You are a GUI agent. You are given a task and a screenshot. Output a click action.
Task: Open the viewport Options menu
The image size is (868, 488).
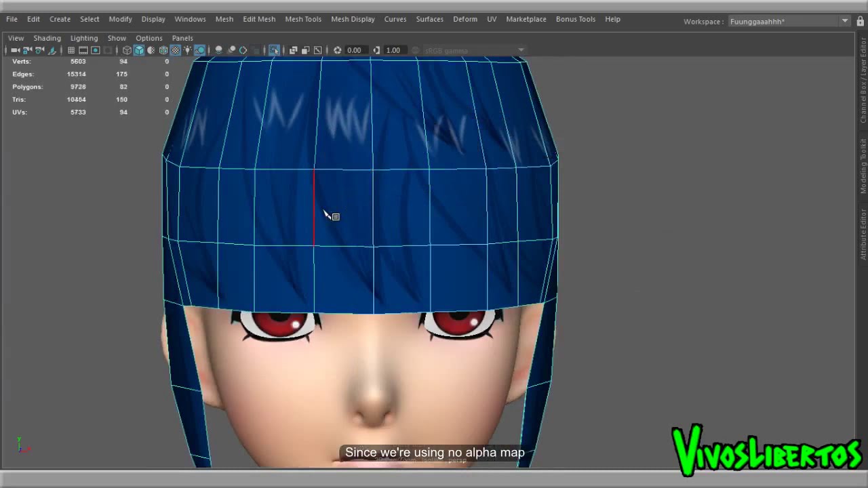[x=149, y=38]
